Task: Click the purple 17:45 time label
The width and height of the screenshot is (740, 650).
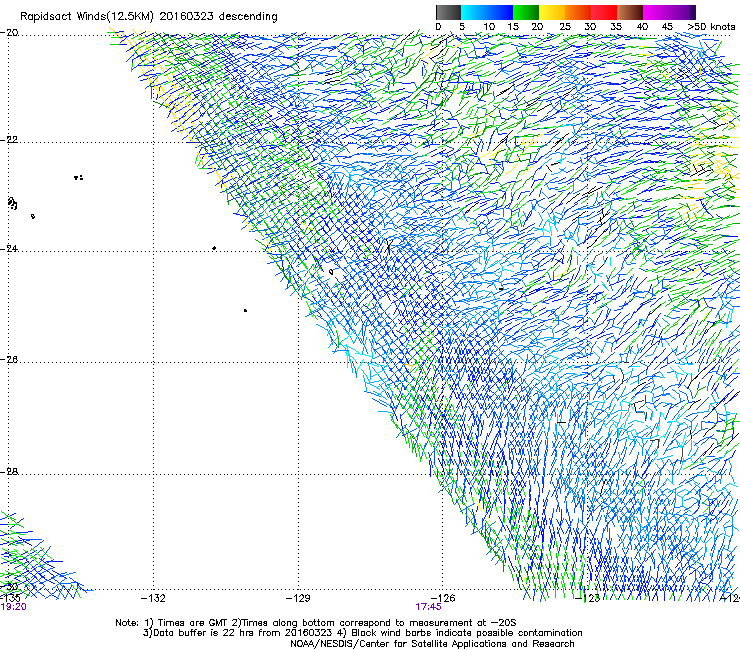Action: tap(429, 607)
